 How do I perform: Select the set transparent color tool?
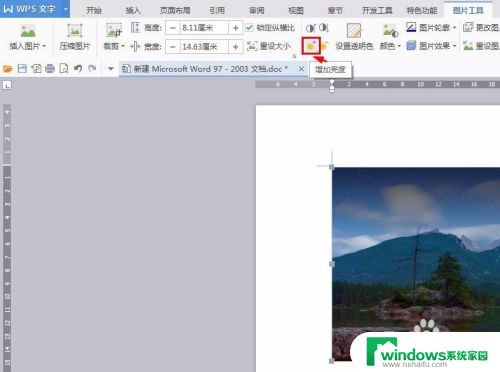[x=354, y=37]
